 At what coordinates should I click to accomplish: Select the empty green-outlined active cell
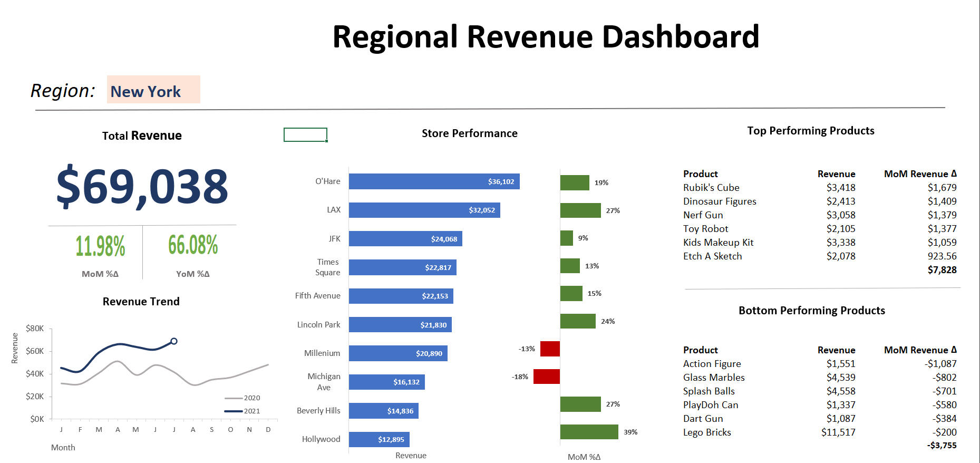pyautogui.click(x=305, y=135)
